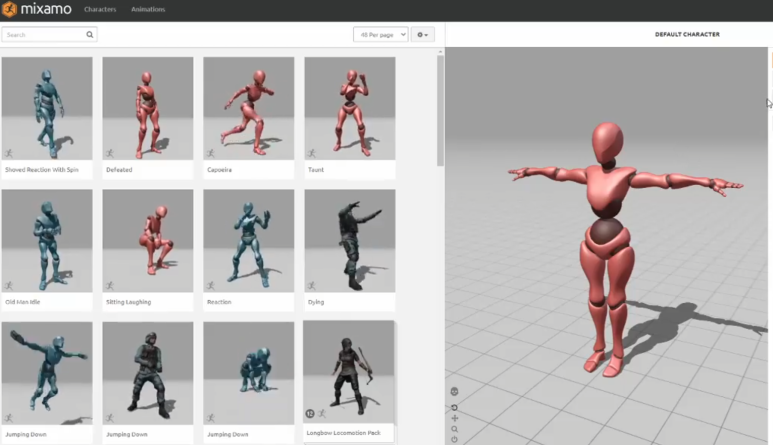Select the Taunt animation thumbnail

tap(349, 107)
